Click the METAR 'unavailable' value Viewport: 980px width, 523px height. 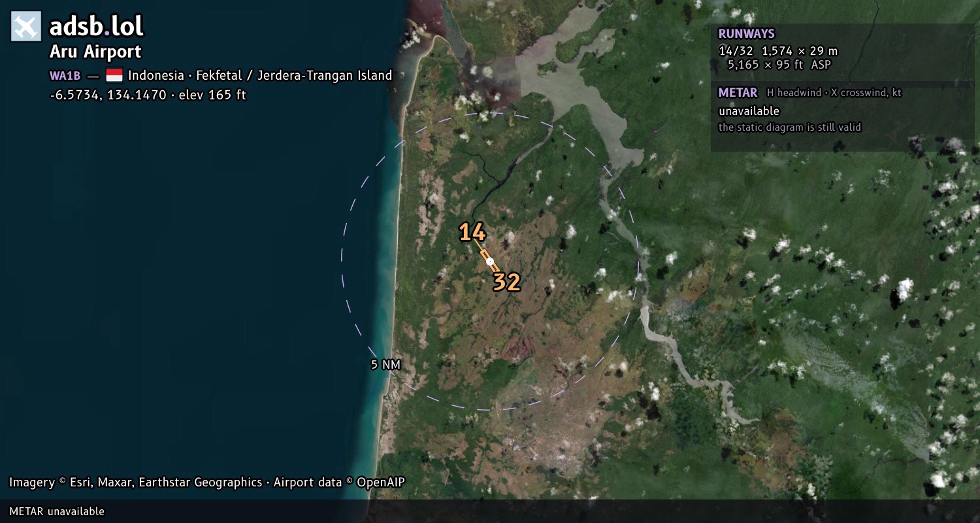pos(749,111)
